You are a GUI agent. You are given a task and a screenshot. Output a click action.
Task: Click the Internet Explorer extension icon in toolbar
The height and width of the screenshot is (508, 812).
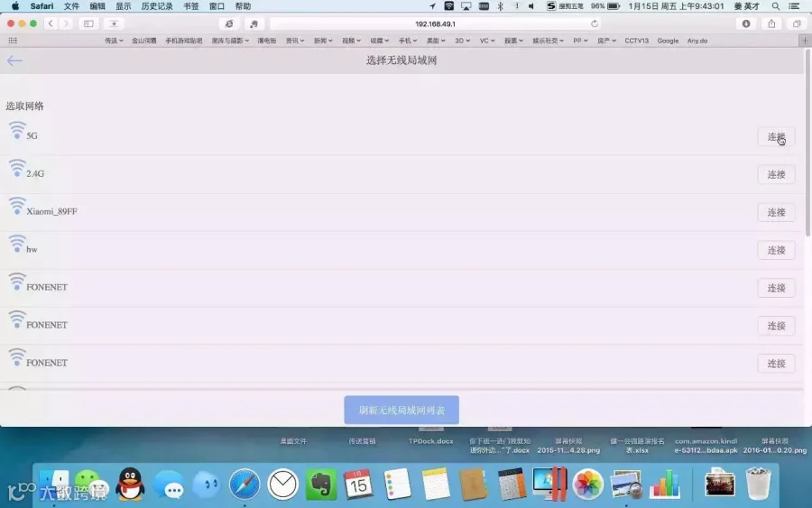(x=229, y=23)
